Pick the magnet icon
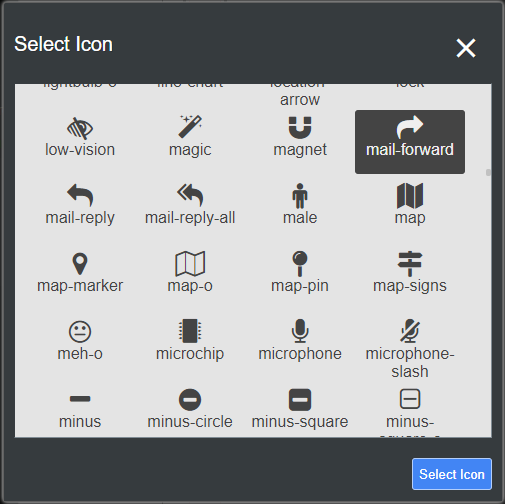The height and width of the screenshot is (504, 505). click(300, 128)
